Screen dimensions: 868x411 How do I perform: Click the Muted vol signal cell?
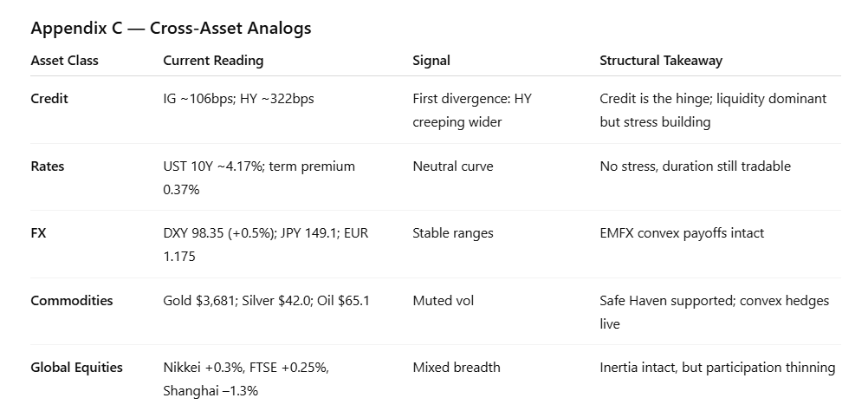[443, 301]
